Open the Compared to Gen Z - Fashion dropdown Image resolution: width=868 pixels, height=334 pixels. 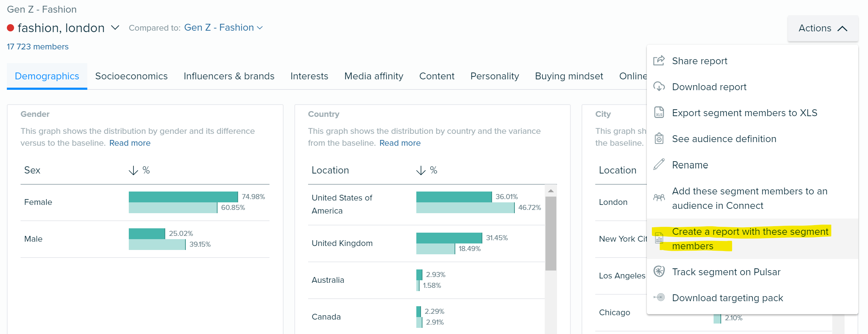[223, 27]
